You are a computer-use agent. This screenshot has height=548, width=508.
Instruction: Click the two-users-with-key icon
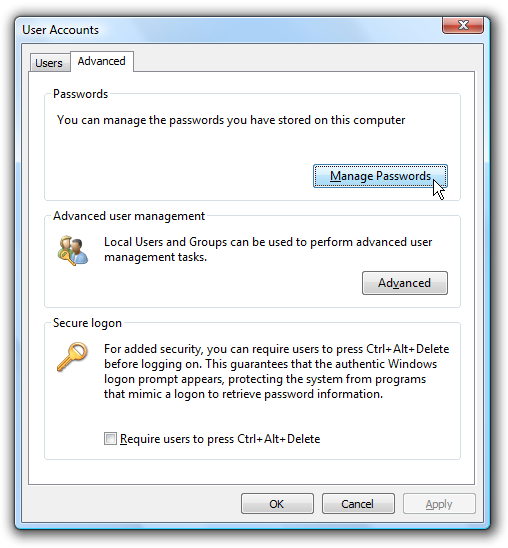(72, 250)
